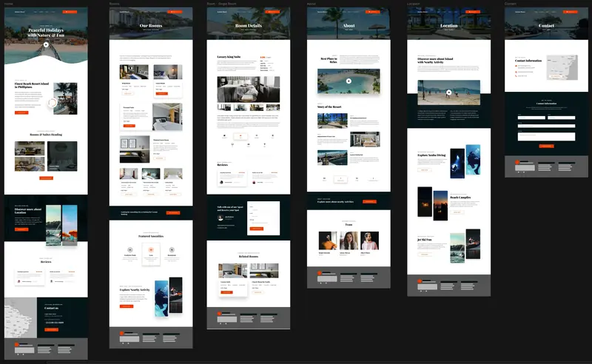Click orange header button on Home page
The height and width of the screenshot is (364, 592).
tap(70, 12)
